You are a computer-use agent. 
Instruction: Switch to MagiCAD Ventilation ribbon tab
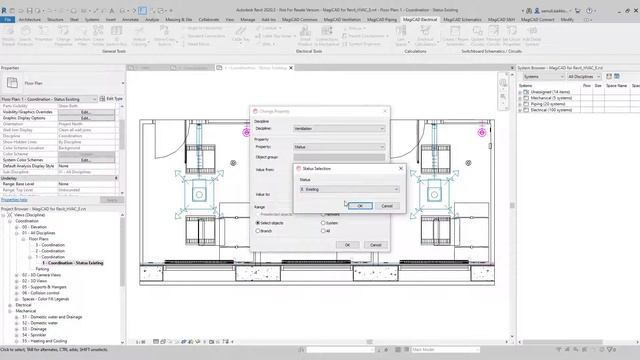coord(342,20)
